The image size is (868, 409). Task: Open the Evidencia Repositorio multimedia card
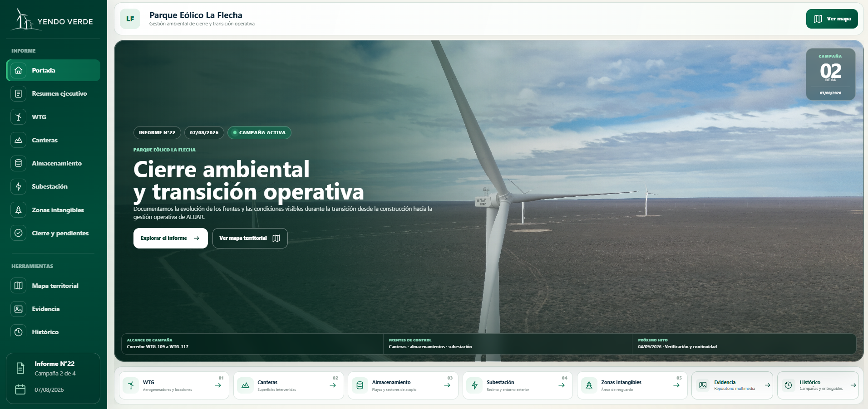click(x=732, y=385)
